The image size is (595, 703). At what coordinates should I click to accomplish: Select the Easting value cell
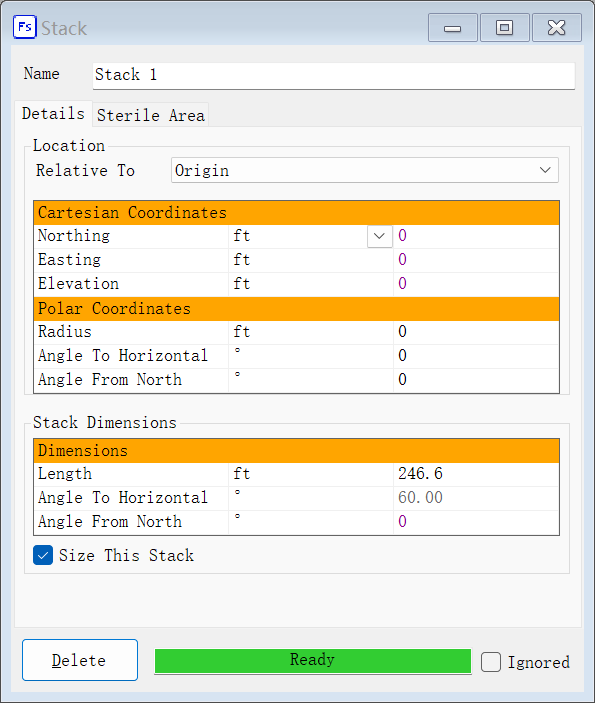(476, 260)
